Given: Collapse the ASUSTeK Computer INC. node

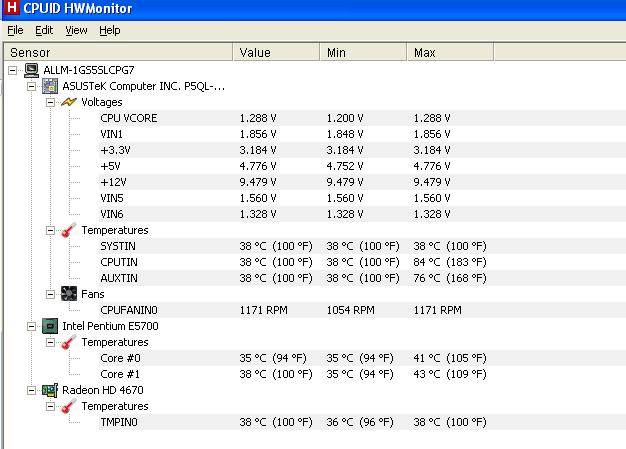Looking at the screenshot, I should coord(31,87).
